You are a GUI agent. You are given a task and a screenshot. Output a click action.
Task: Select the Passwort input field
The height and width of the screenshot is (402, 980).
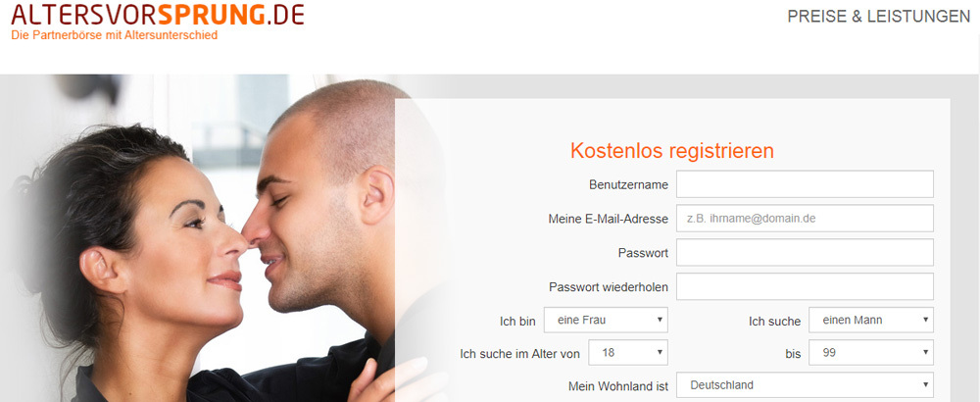tap(805, 253)
